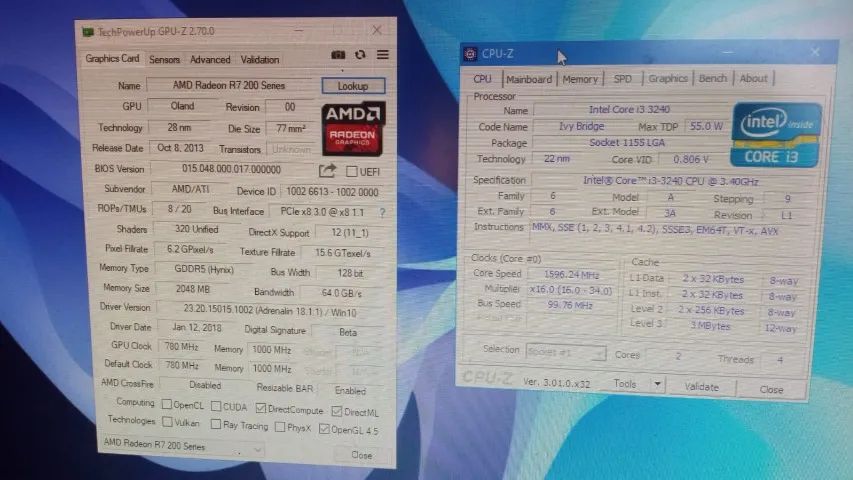The width and height of the screenshot is (853, 480).
Task: Click the processor name Intel Core i3 3240
Action: pos(629,109)
